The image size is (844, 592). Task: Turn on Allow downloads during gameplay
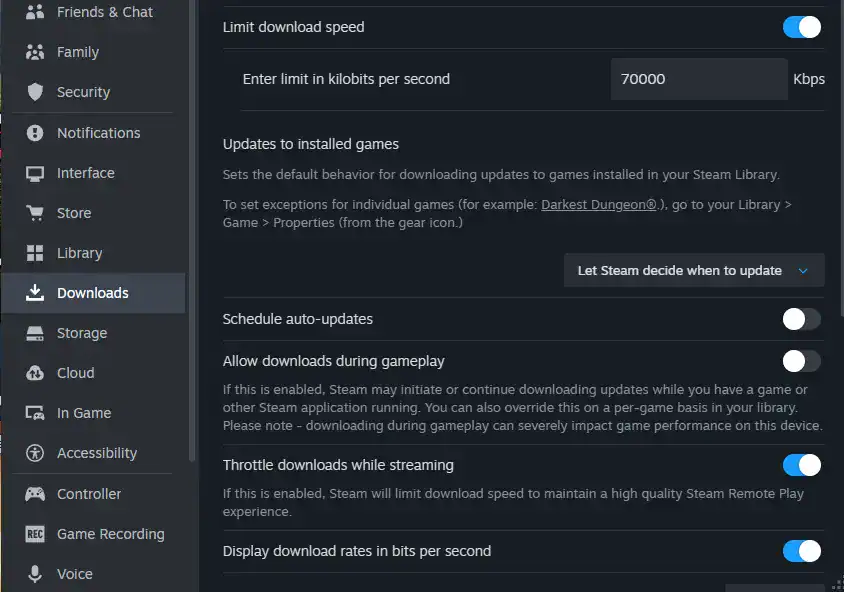[801, 361]
